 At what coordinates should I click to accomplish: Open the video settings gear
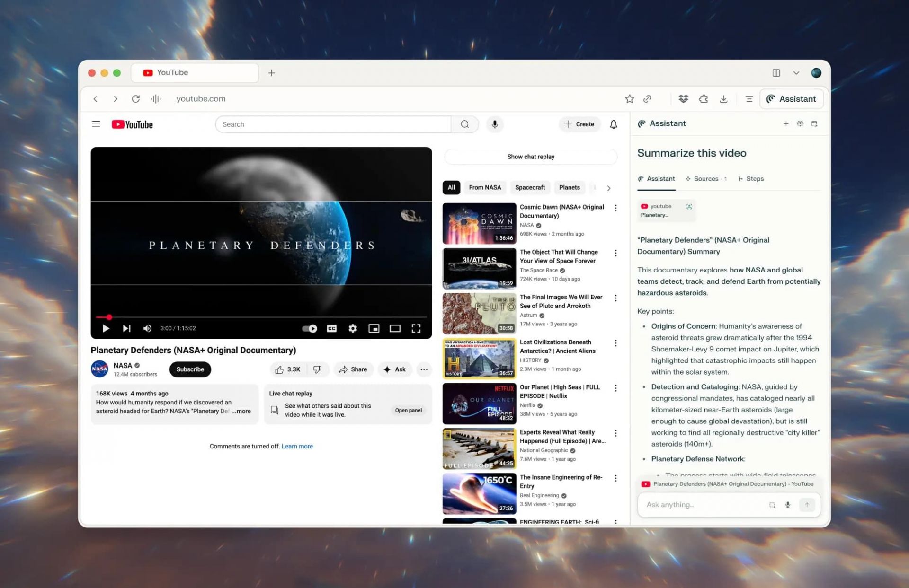pyautogui.click(x=353, y=328)
